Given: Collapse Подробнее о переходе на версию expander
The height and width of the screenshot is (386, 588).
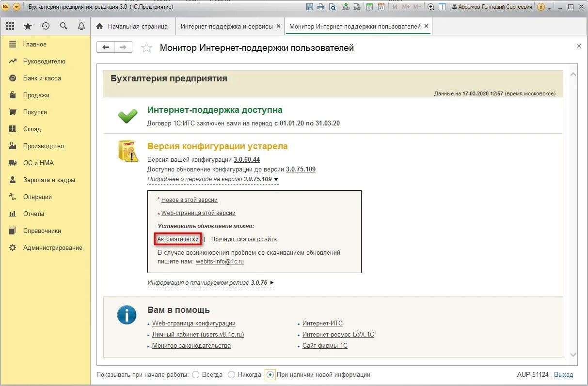Looking at the screenshot, I should pos(213,179).
